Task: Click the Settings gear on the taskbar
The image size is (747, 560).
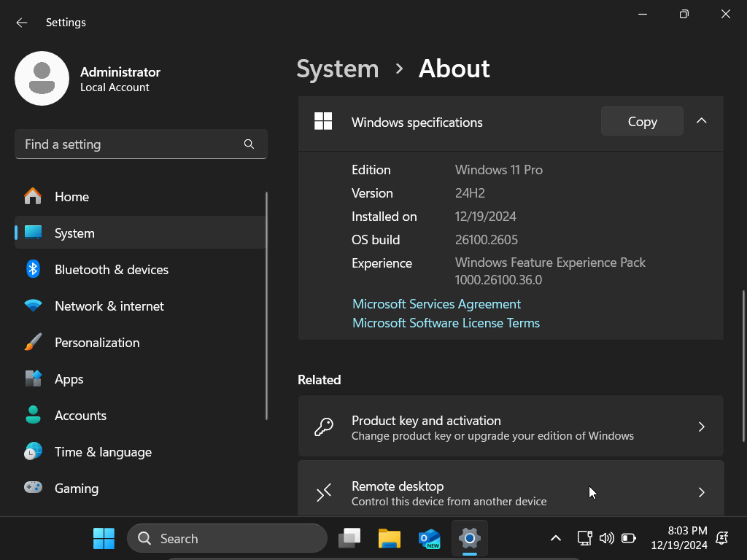Action: (x=469, y=539)
